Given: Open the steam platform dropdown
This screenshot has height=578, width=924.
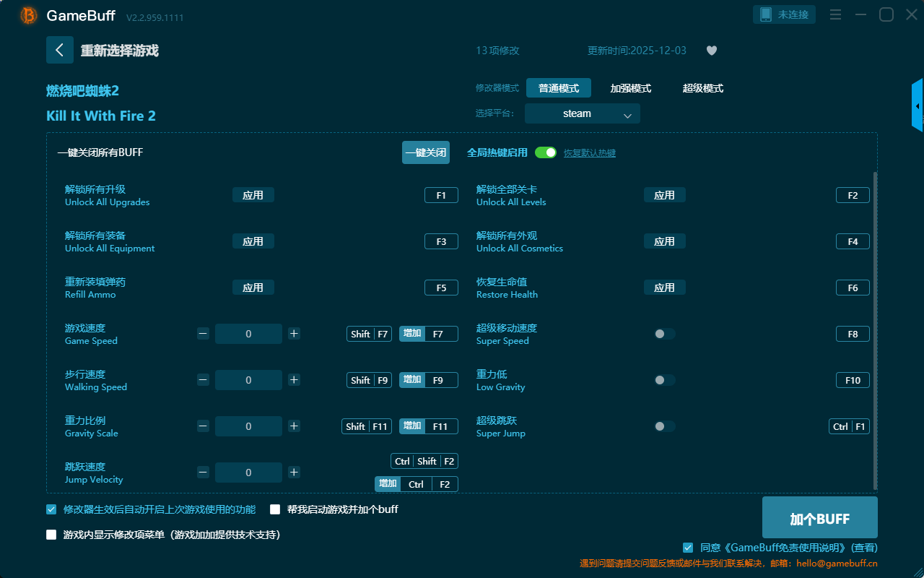Looking at the screenshot, I should (582, 113).
